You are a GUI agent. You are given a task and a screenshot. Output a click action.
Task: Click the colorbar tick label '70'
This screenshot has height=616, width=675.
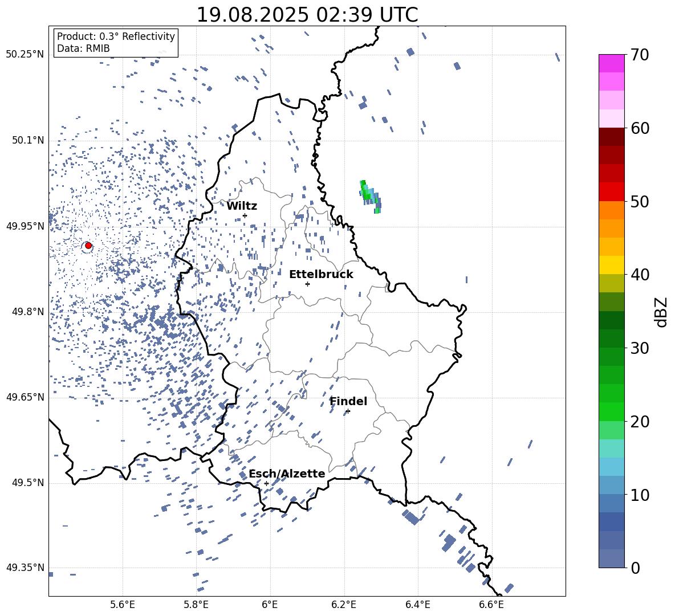(x=640, y=55)
